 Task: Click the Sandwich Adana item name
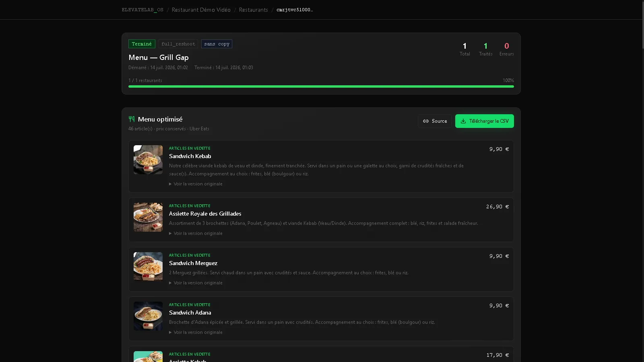(x=190, y=313)
